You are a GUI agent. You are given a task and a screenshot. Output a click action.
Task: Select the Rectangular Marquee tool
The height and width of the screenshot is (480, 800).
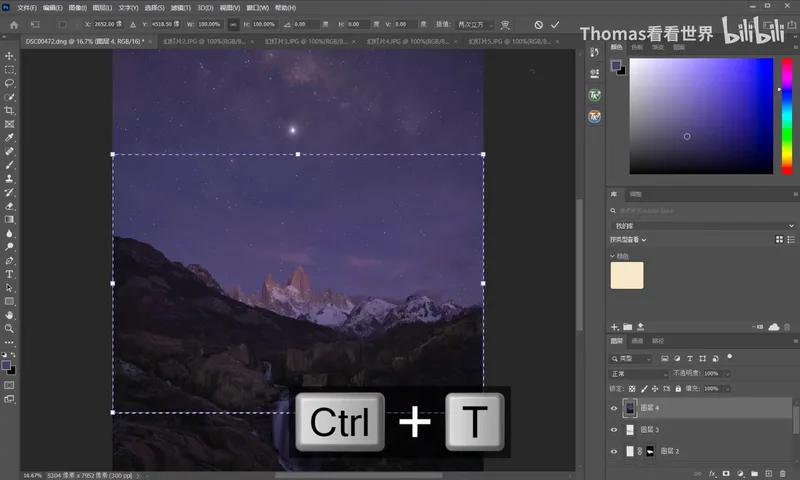click(9, 69)
